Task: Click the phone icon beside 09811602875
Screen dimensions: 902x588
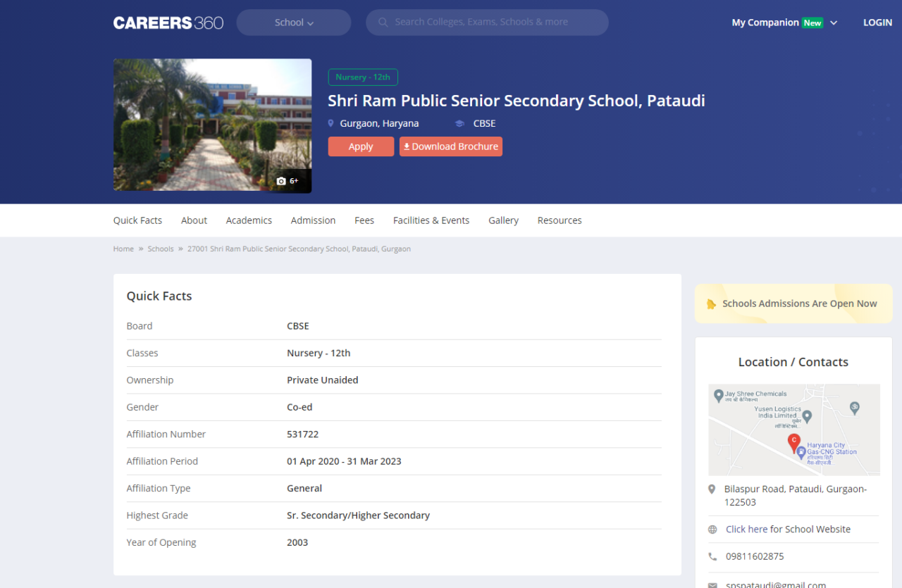Action: pos(712,556)
